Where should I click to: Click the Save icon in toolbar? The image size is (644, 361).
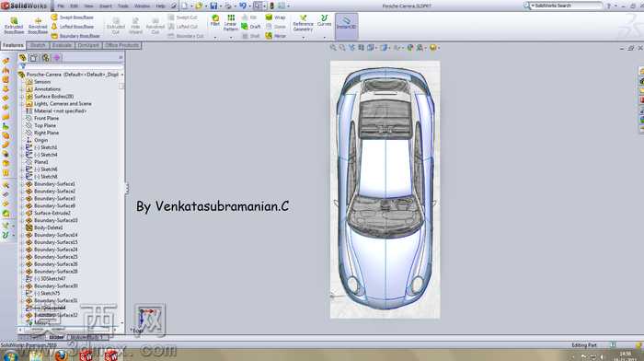click(x=213, y=6)
